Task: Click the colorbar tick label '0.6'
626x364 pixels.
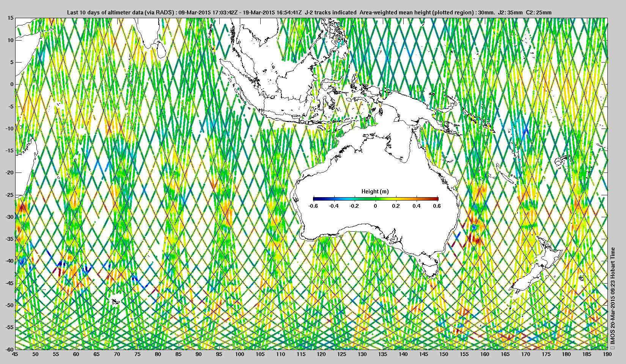Action: tap(437, 206)
